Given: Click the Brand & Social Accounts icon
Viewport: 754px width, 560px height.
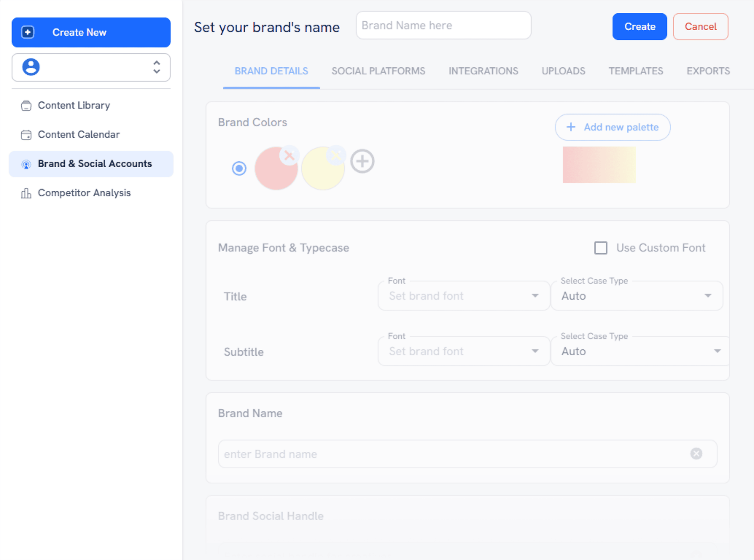Looking at the screenshot, I should click(x=26, y=164).
